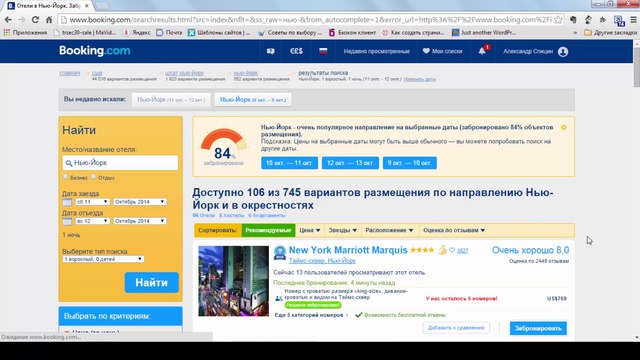640x360 pixels.
Task: Click the destination input field Нью-Йорк
Action: pyautogui.click(x=120, y=163)
